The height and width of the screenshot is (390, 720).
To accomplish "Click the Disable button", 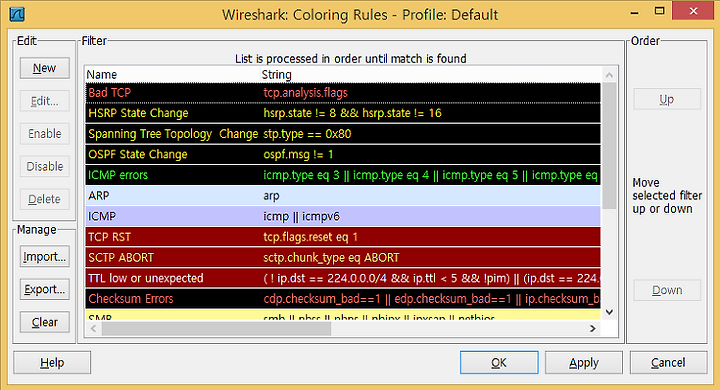I will tap(45, 166).
